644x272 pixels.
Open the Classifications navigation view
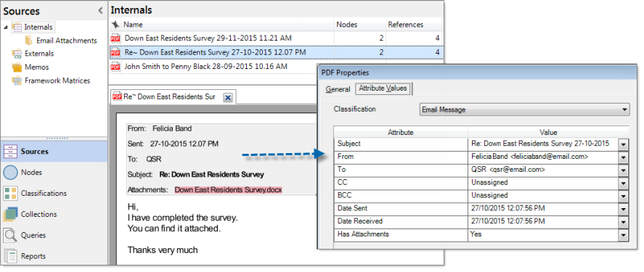54,193
